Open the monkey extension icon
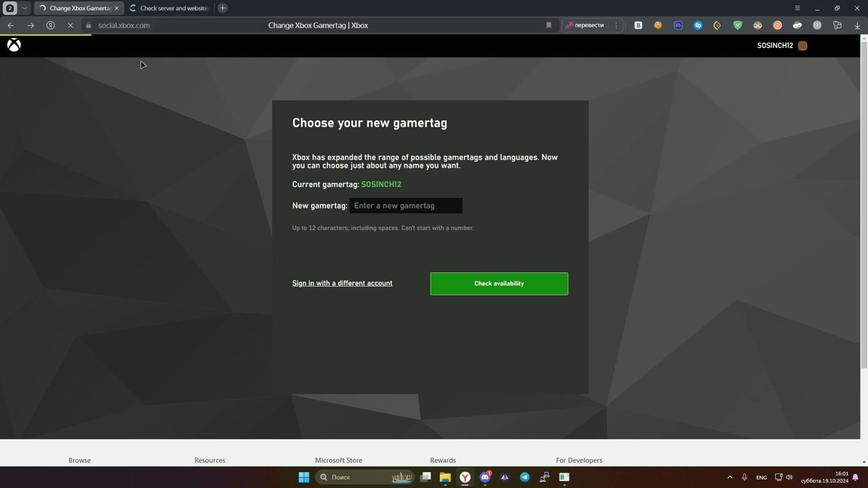 pos(757,25)
